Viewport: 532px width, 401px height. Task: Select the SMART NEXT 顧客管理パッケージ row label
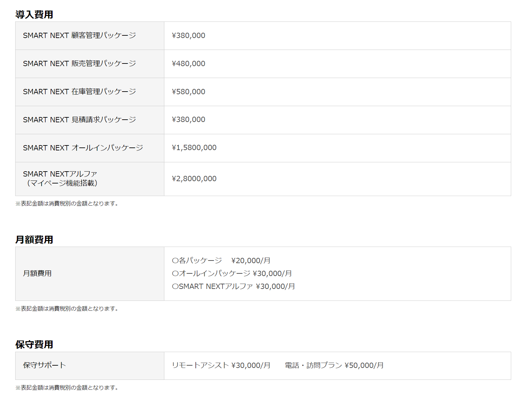79,35
